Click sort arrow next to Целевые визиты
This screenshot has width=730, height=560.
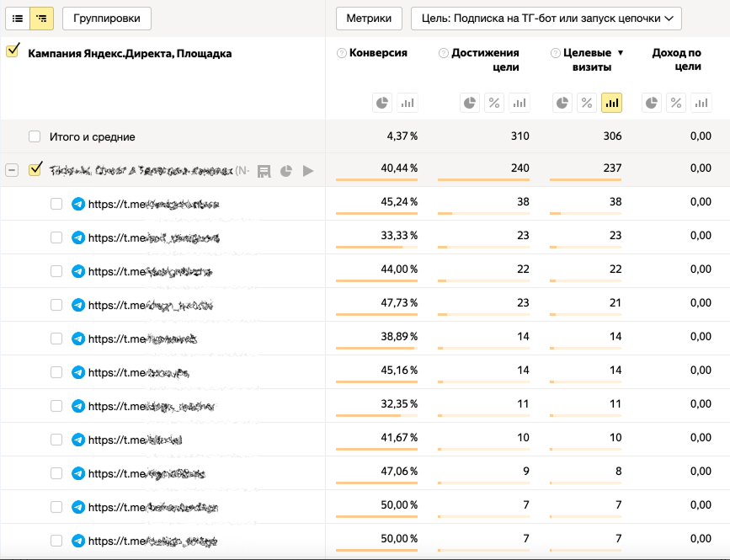coord(621,53)
